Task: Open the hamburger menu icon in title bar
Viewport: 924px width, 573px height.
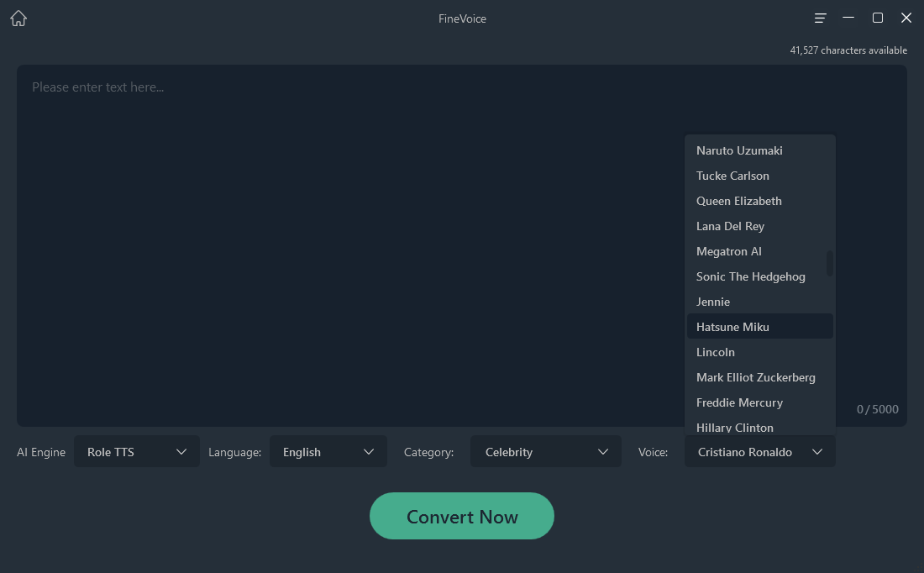Action: coord(820,18)
